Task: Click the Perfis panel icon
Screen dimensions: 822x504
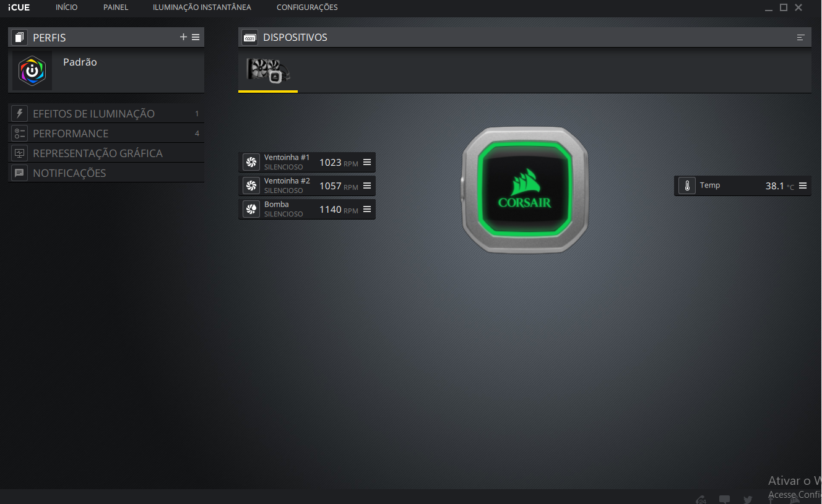Action: (19, 37)
